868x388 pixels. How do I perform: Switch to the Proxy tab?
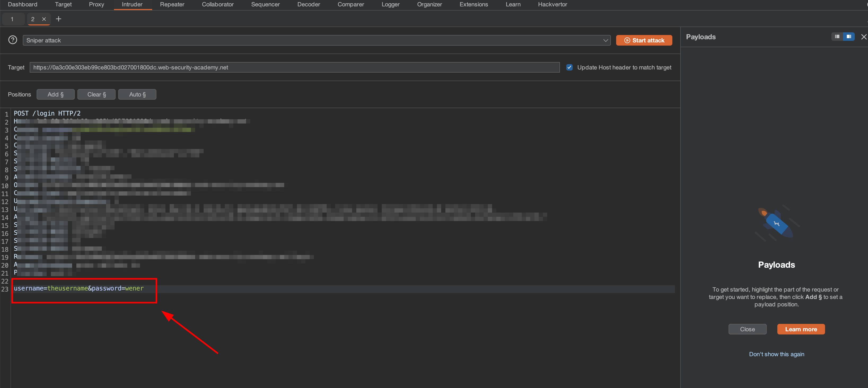tap(96, 5)
